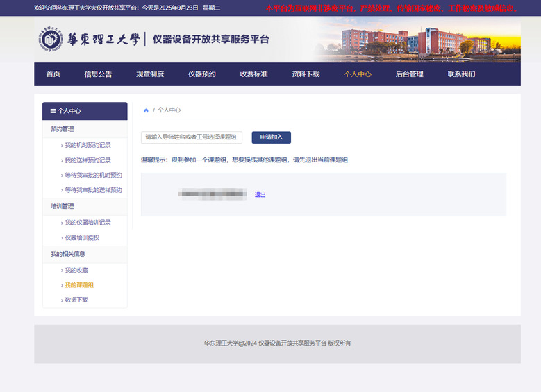
Task: Select 仪器培训授权 sidebar entry
Action: point(82,238)
